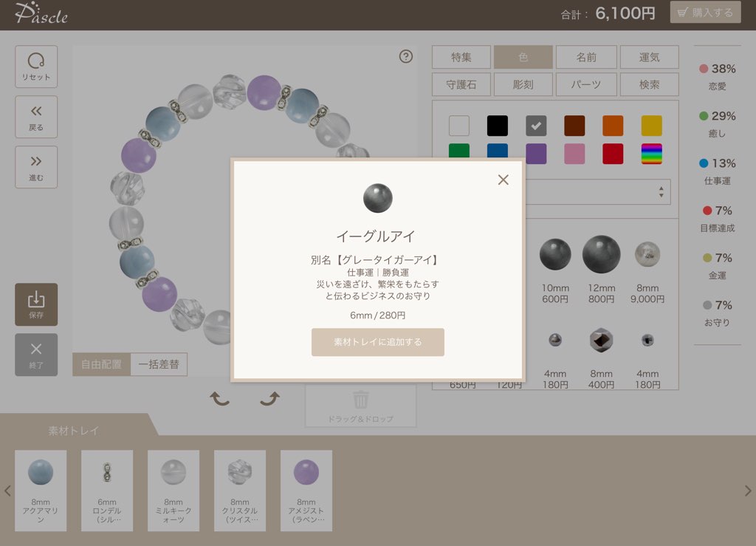Uncheck the selected gray color filter

pos(536,126)
